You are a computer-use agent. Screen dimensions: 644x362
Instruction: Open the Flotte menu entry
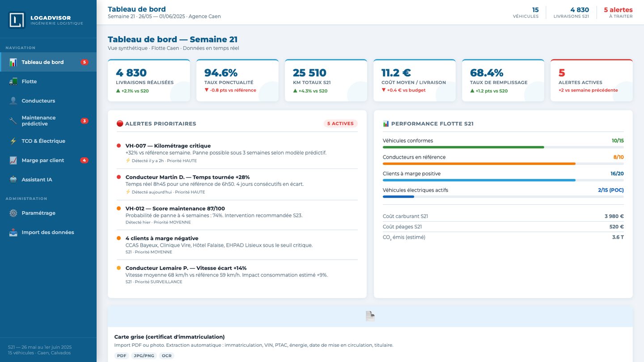coord(48,81)
